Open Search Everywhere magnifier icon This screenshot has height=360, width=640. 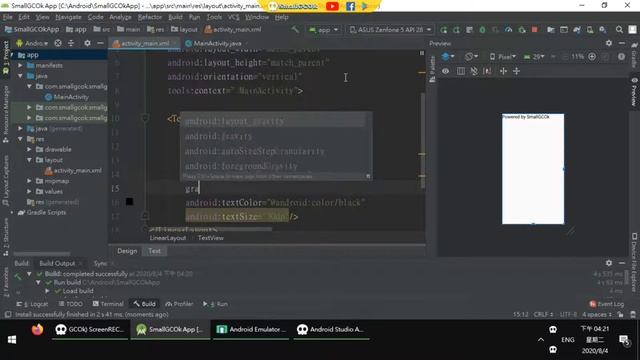coord(619,30)
